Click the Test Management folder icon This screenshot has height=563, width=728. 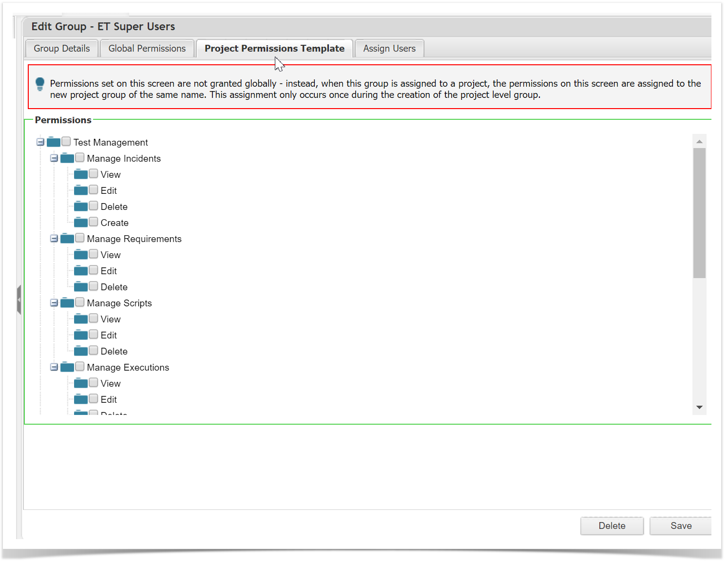point(54,142)
